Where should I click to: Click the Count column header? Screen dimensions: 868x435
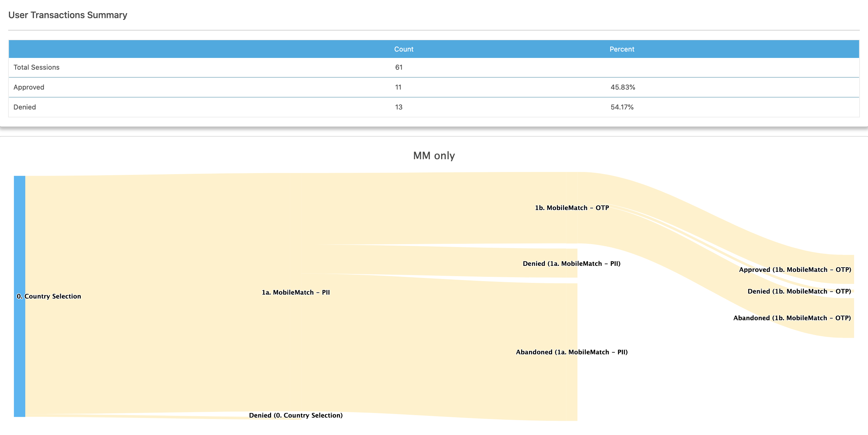click(403, 49)
